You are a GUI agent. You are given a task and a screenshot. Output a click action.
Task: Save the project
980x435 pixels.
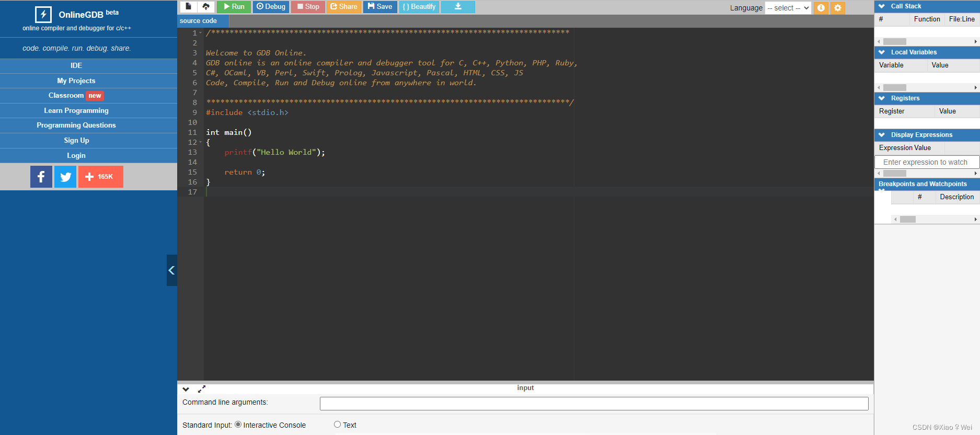tap(380, 7)
